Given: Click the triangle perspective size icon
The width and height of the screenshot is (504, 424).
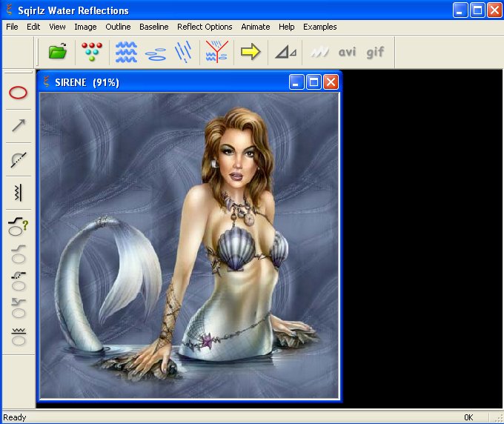Looking at the screenshot, I should [286, 52].
